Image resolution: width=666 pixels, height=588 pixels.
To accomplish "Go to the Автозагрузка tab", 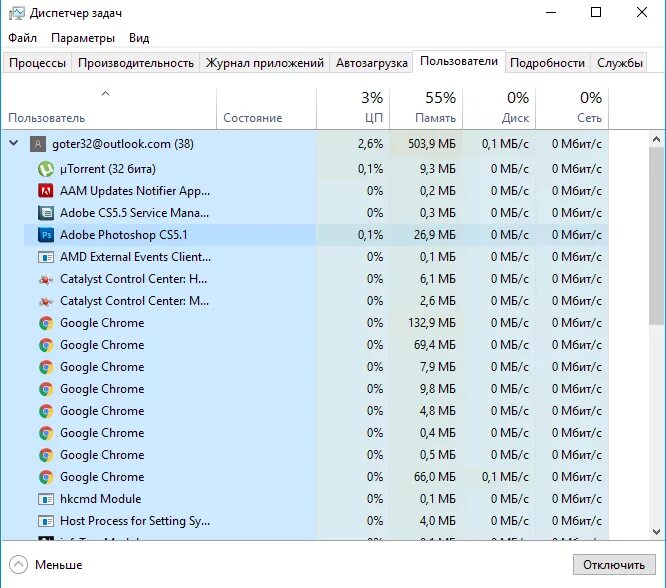I will 372,63.
